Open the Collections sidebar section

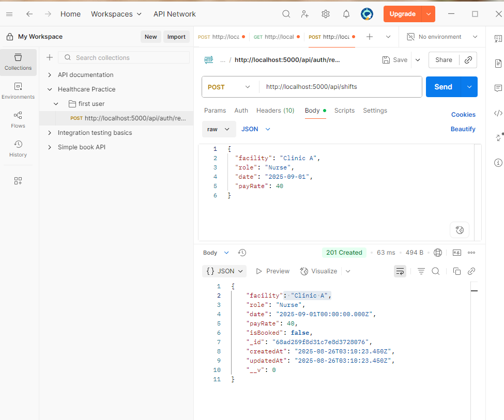18,63
